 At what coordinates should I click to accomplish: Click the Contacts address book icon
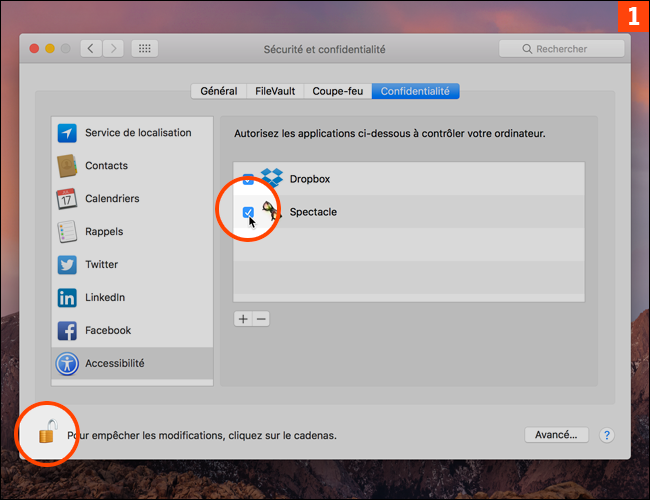tap(67, 166)
